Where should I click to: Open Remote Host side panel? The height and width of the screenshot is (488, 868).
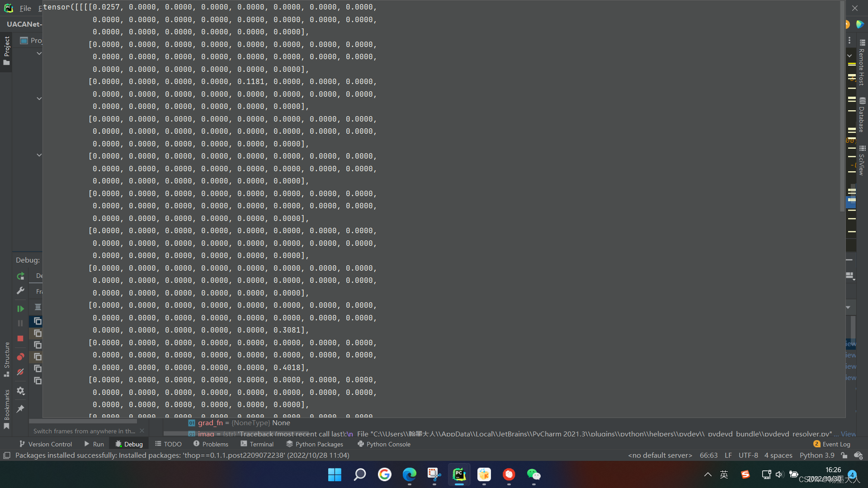coord(862,63)
